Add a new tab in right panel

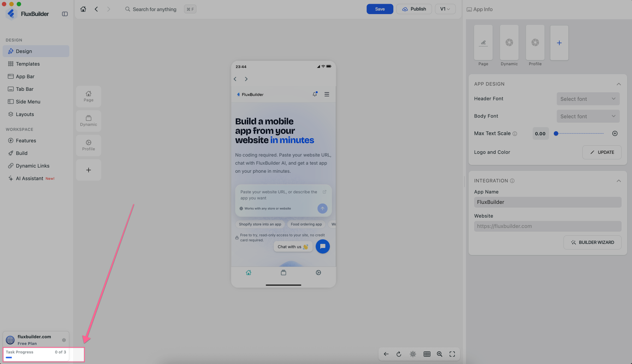tap(559, 43)
